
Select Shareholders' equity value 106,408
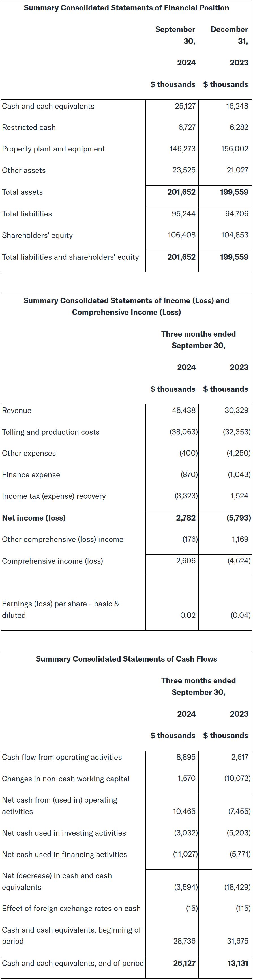pyautogui.click(x=181, y=235)
